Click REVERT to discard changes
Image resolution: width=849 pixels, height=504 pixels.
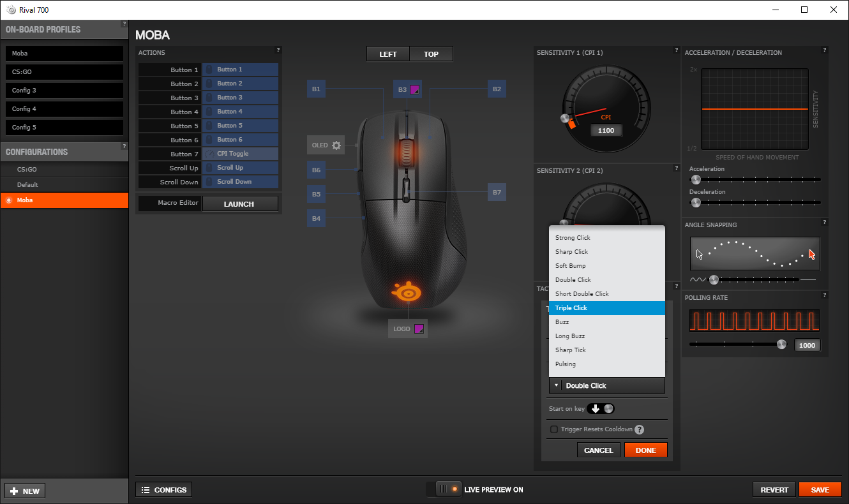click(774, 489)
